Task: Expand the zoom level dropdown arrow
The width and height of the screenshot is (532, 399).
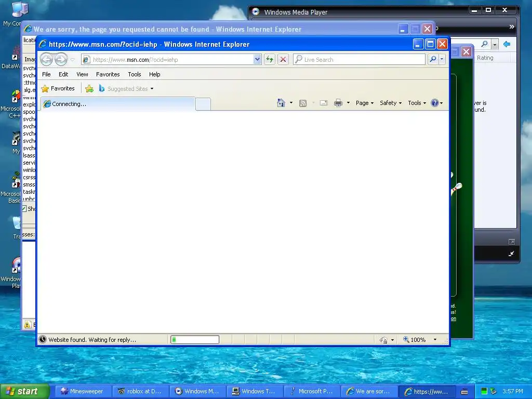Action: pyautogui.click(x=435, y=340)
